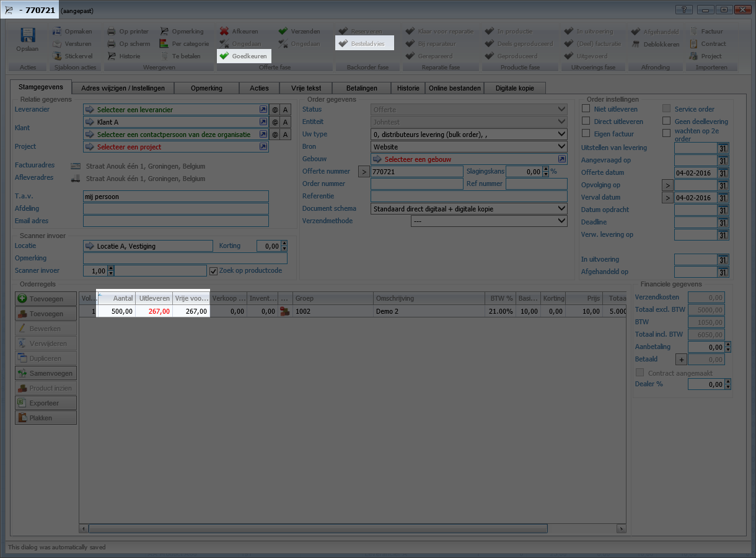The width and height of the screenshot is (756, 558).
Task: Click the Opslaan save disk icon
Action: tap(27, 36)
